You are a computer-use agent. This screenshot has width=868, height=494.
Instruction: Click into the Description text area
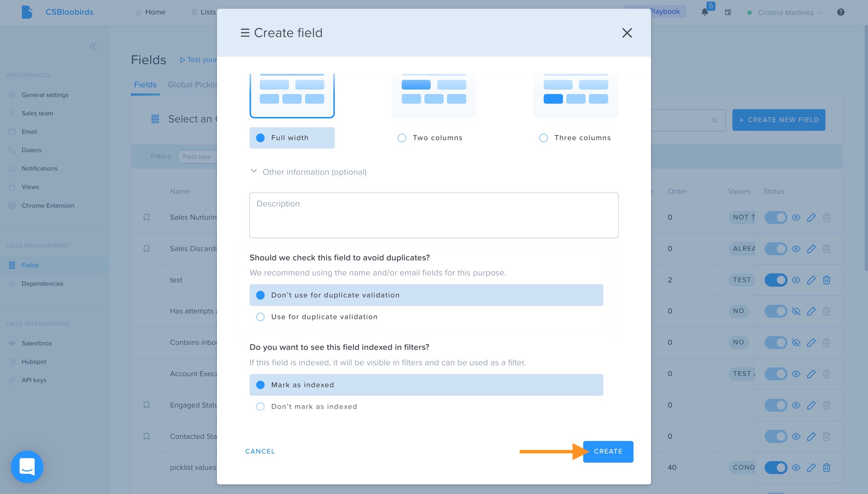pos(433,216)
